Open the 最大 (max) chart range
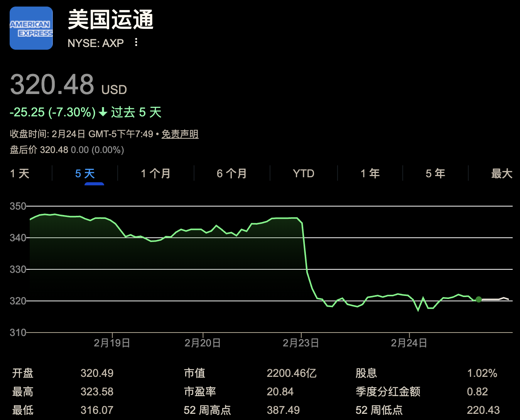The height and width of the screenshot is (420, 520). click(500, 173)
